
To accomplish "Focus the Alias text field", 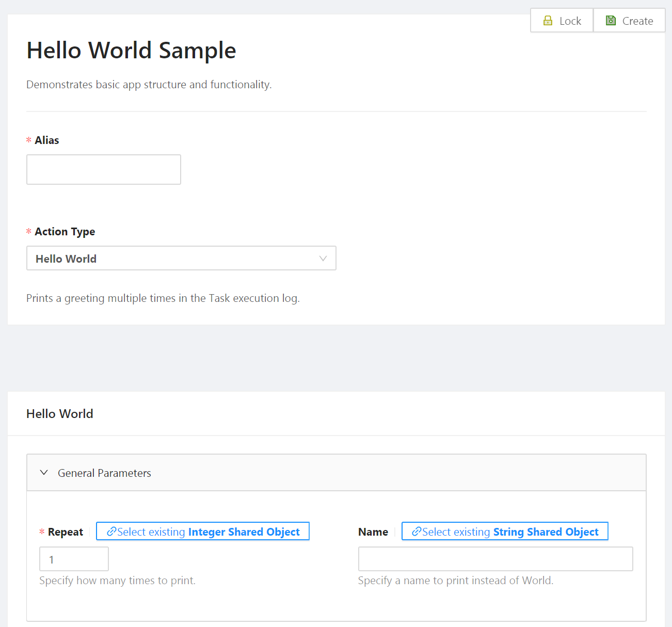I will point(104,169).
